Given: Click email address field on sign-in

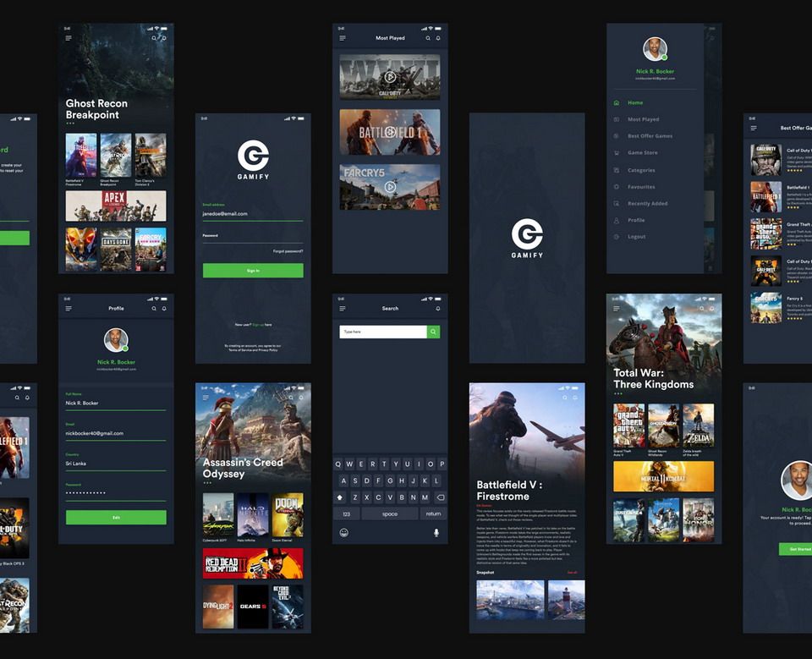Looking at the screenshot, I should pos(253,213).
